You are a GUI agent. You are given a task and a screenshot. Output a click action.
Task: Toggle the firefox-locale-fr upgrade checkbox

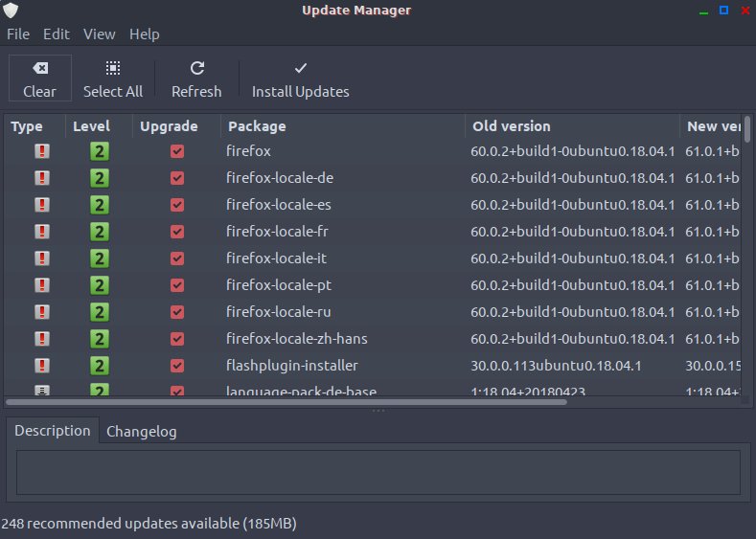(176, 232)
